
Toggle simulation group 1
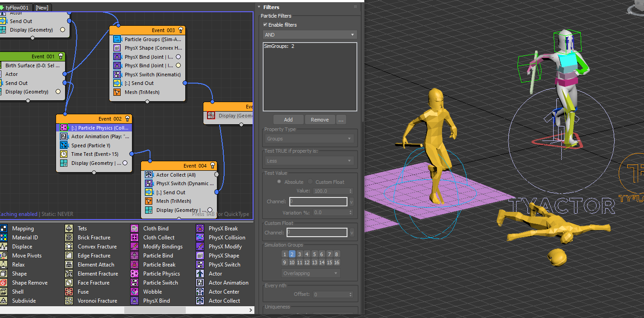(285, 254)
